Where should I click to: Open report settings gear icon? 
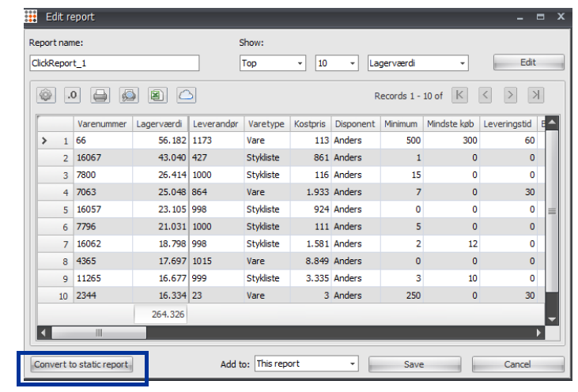(x=46, y=96)
